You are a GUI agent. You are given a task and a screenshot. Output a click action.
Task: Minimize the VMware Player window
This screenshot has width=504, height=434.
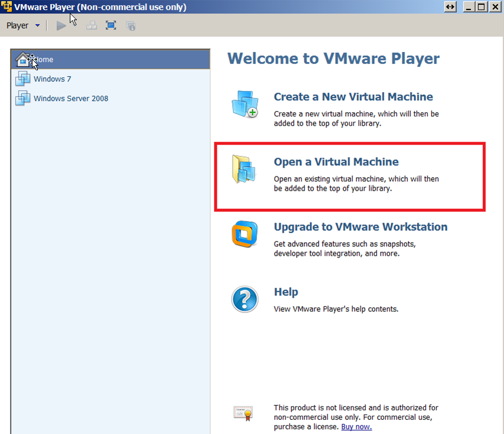coord(469,6)
